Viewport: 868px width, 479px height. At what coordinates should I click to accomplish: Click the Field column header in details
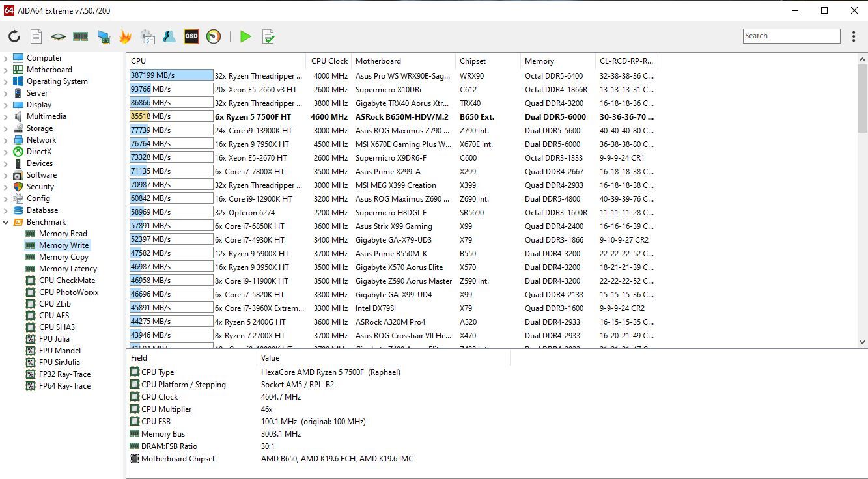[x=191, y=358]
